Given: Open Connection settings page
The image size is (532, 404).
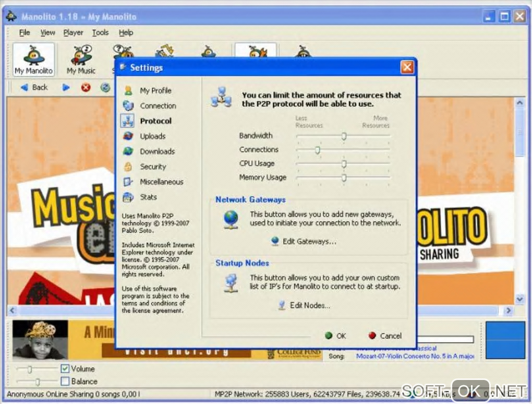Looking at the screenshot, I should coord(158,106).
